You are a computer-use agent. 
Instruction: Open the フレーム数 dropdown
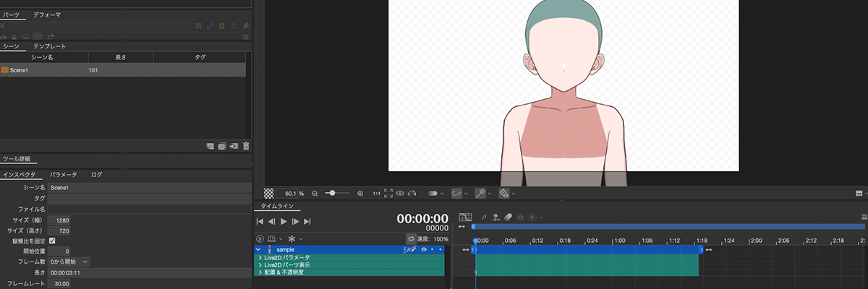pos(68,261)
